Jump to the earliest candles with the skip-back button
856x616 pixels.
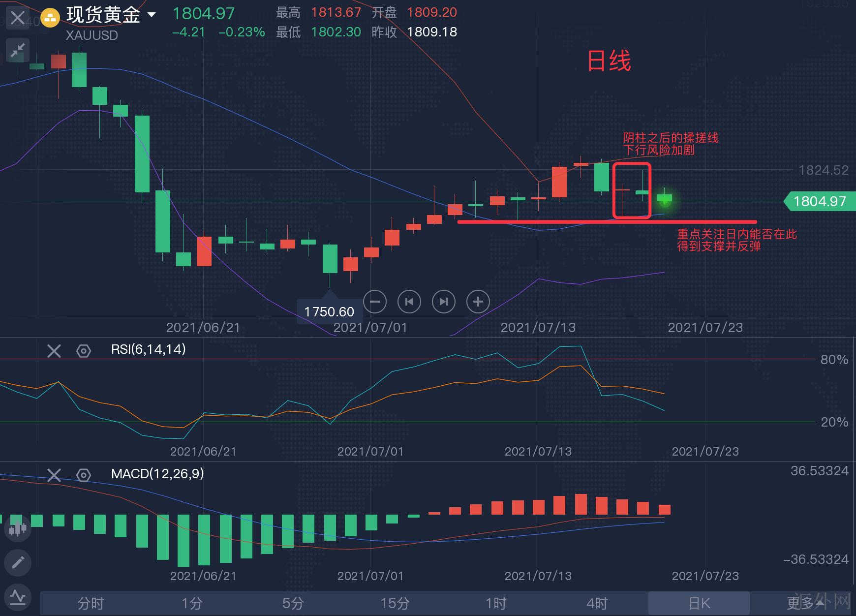coord(409,302)
